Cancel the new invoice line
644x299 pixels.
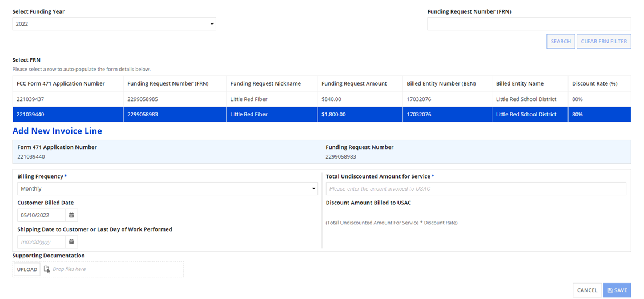[586, 290]
